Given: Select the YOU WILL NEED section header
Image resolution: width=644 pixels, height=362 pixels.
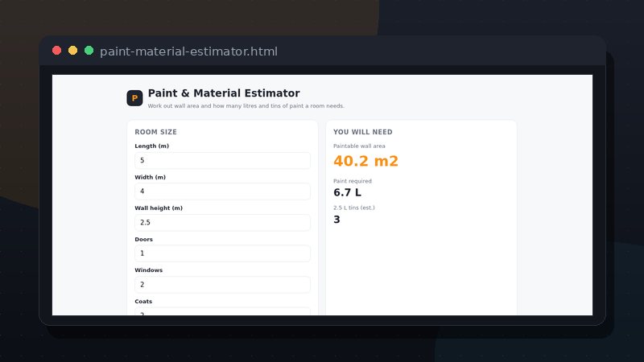Looking at the screenshot, I should [x=363, y=132].
